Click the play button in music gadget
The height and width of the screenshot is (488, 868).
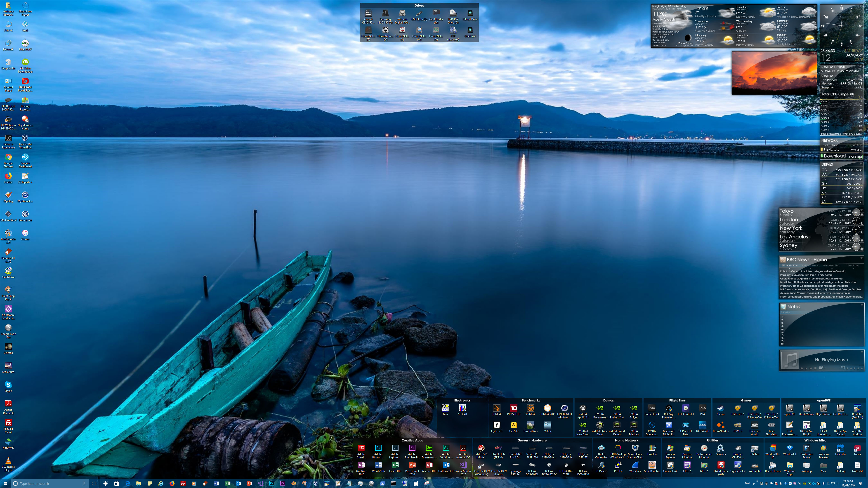click(806, 368)
